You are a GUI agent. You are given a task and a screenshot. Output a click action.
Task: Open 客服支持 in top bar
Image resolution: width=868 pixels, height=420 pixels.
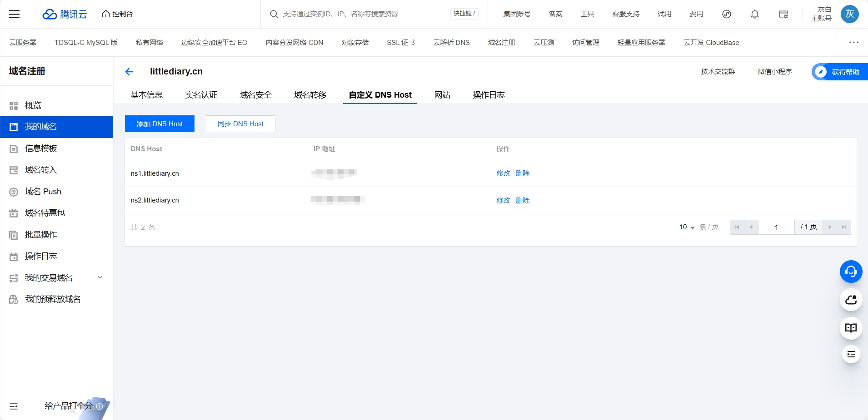(x=626, y=14)
